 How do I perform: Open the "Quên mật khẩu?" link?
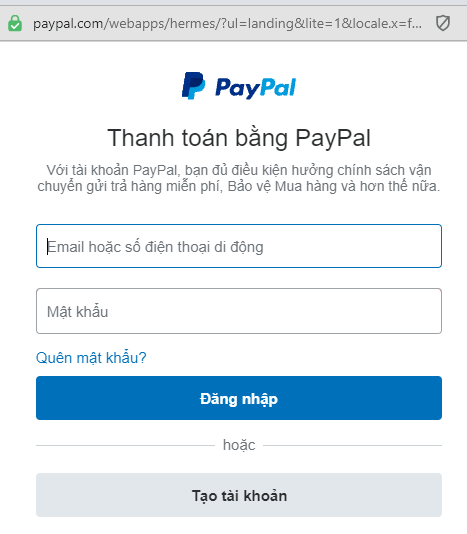[91, 358]
